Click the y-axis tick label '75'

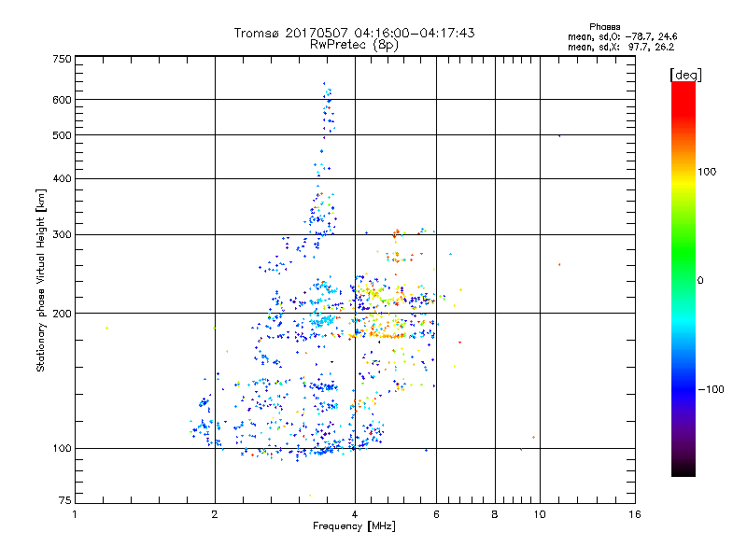point(65,500)
